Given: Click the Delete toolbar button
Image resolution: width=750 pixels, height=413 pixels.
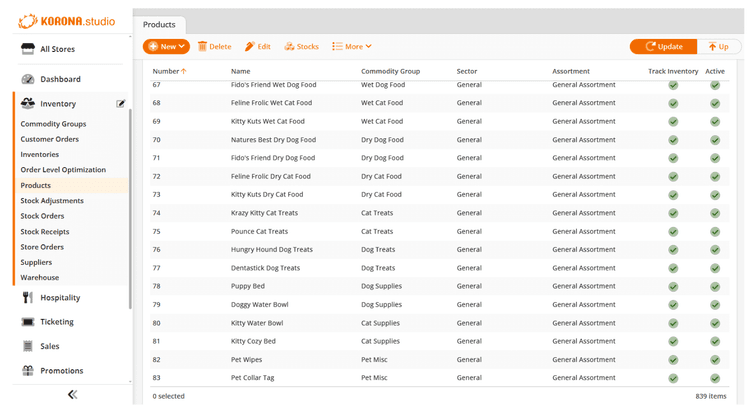Looking at the screenshot, I should point(214,46).
